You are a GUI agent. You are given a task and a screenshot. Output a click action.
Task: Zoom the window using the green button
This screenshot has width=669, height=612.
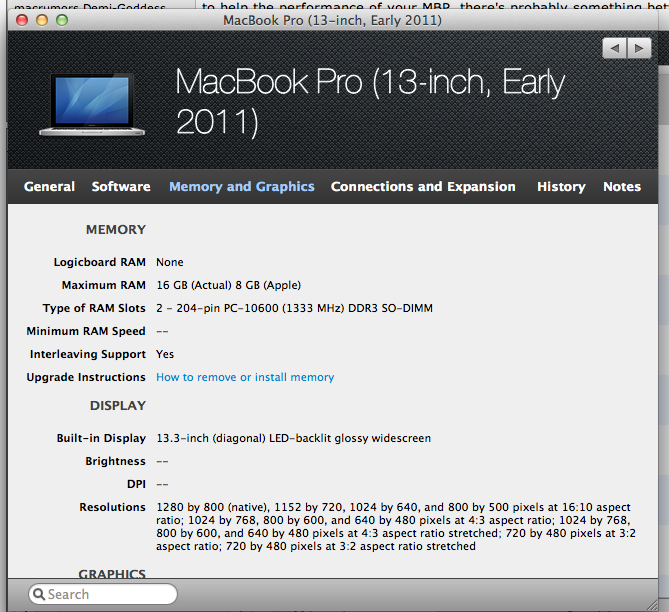tap(62, 20)
